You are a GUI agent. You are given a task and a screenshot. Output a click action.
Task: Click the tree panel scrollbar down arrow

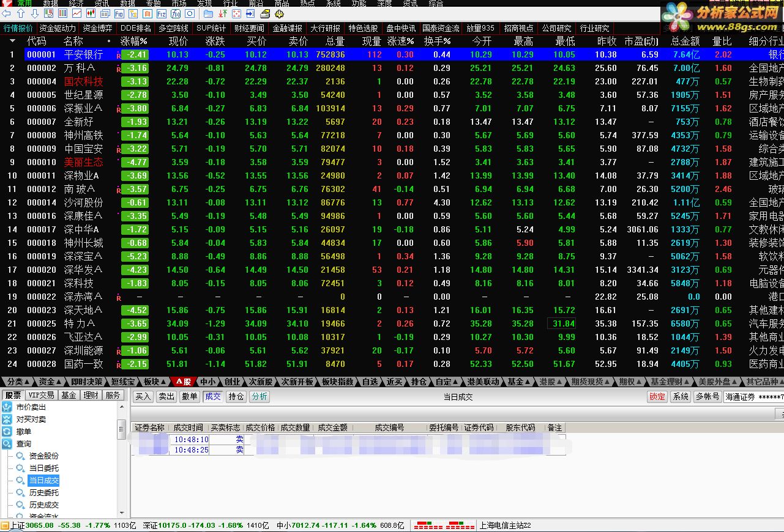point(122,512)
